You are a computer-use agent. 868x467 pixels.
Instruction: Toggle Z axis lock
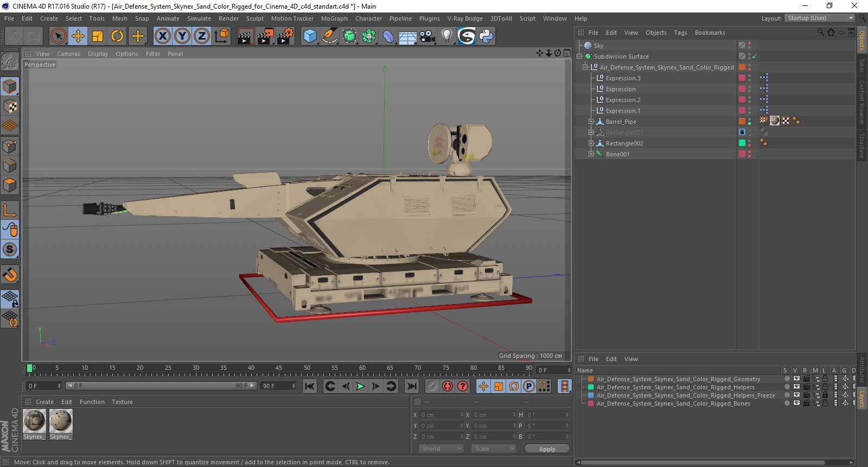202,36
